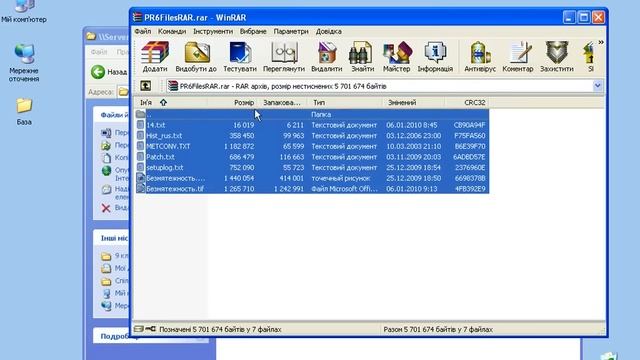Viewport: 640px width, 360px height.
Task: Select the Patch.txt file row
Action: (x=312, y=157)
